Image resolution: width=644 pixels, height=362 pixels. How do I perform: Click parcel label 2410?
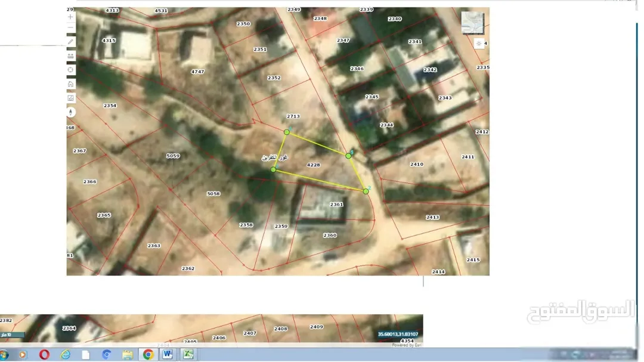click(x=416, y=164)
